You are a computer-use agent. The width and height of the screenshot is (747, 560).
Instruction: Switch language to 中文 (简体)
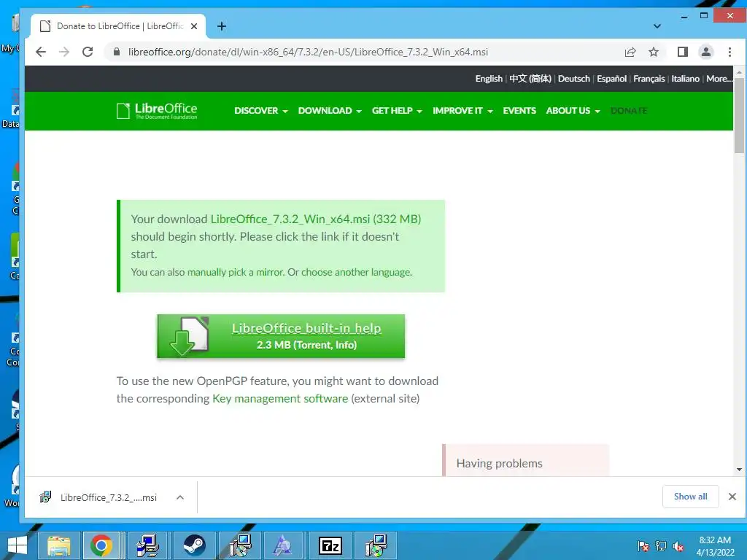[x=530, y=79]
